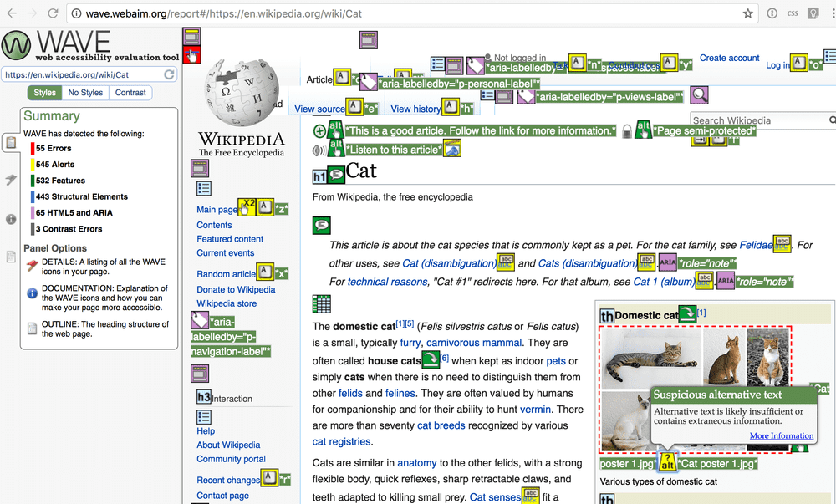Image resolution: width=836 pixels, height=504 pixels.
Task: Open the Current events link
Action: [226, 253]
